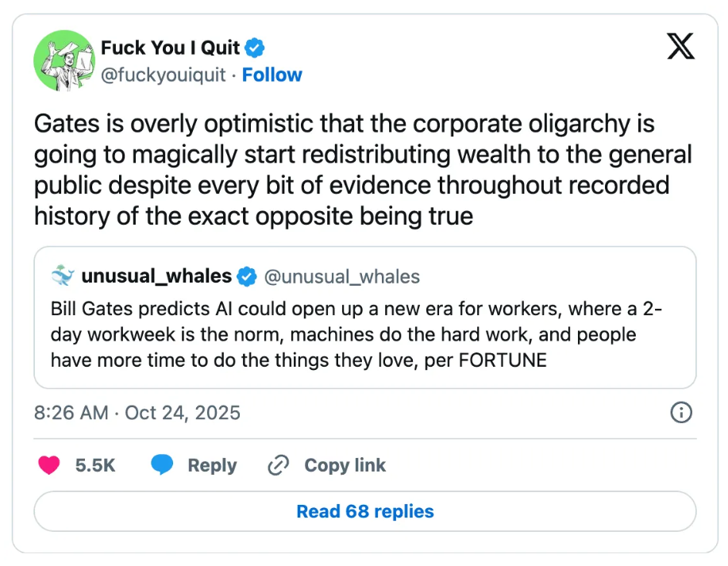This screenshot has height=566, width=728.
Task: Click the heart like icon
Action: 49,465
